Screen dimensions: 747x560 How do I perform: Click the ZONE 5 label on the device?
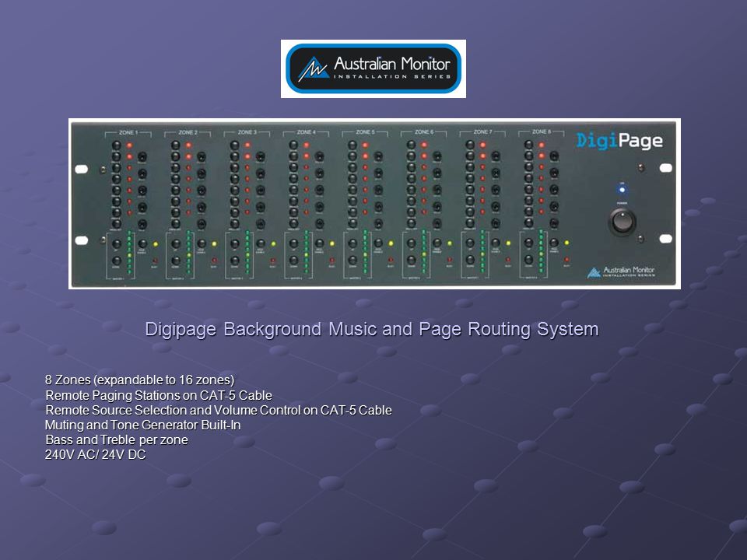tap(365, 132)
